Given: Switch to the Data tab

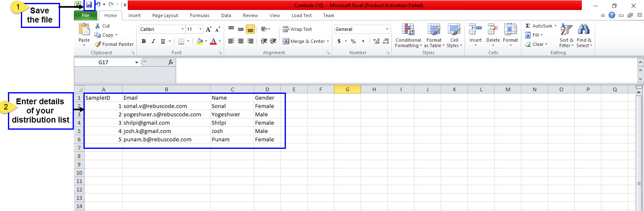Looking at the screenshot, I should click(226, 15).
